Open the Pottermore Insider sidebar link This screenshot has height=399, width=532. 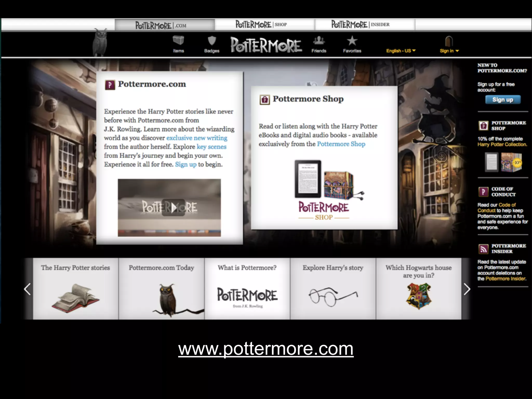point(506,279)
